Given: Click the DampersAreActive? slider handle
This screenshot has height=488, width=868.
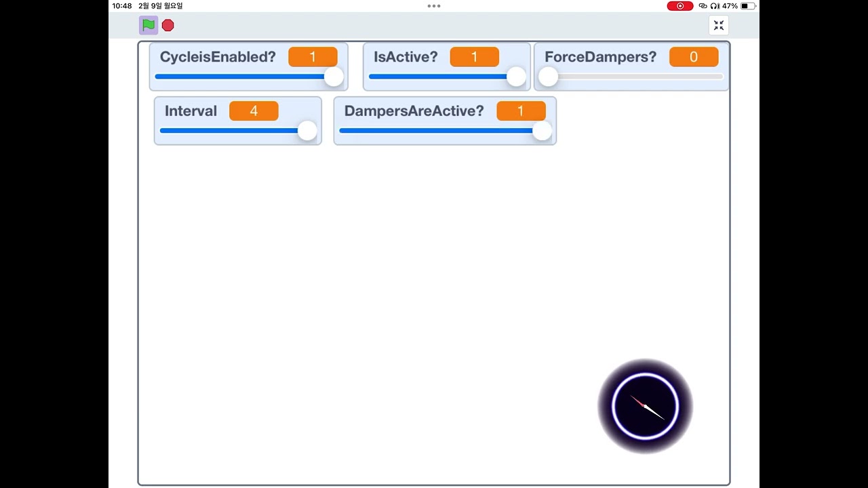Looking at the screenshot, I should [x=542, y=131].
